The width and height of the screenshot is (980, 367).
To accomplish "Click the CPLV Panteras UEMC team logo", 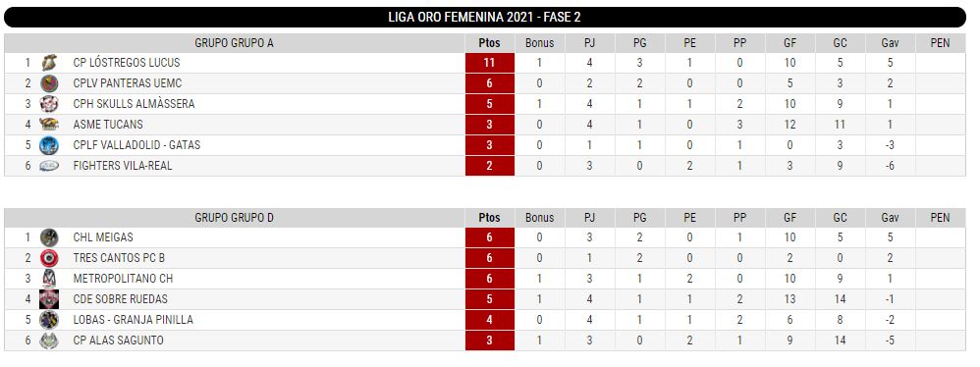I will [49, 83].
